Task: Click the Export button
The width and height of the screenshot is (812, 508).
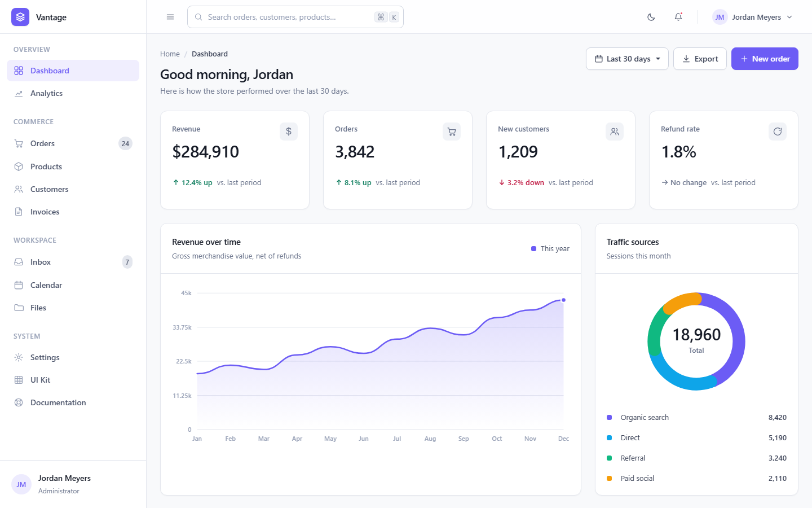Action: pos(700,59)
